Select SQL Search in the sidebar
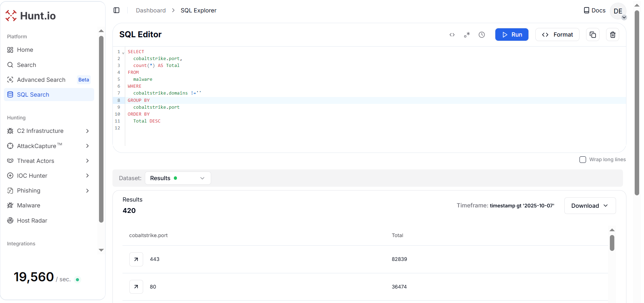This screenshot has width=644, height=303. (x=33, y=95)
